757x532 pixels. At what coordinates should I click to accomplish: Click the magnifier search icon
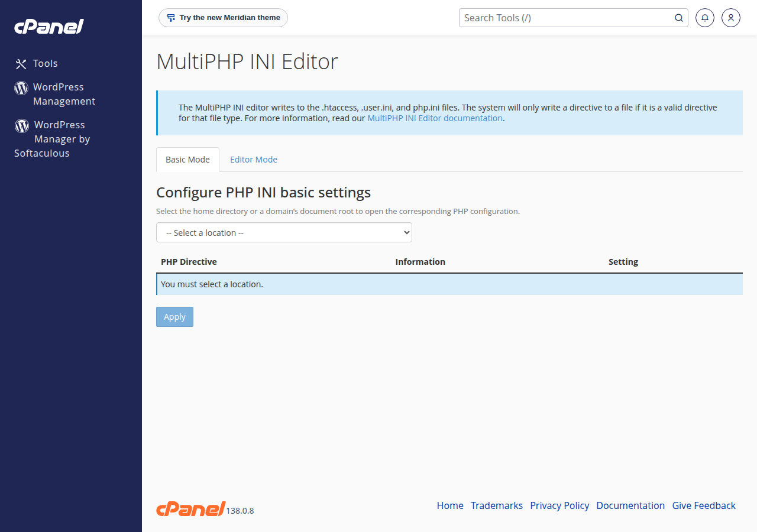pos(679,18)
